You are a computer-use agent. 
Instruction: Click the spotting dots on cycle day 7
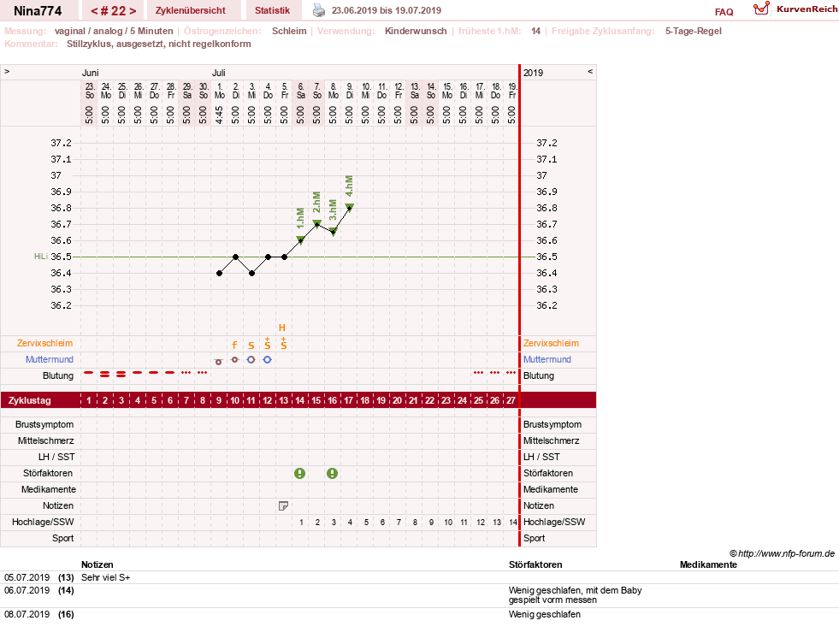pyautogui.click(x=186, y=372)
